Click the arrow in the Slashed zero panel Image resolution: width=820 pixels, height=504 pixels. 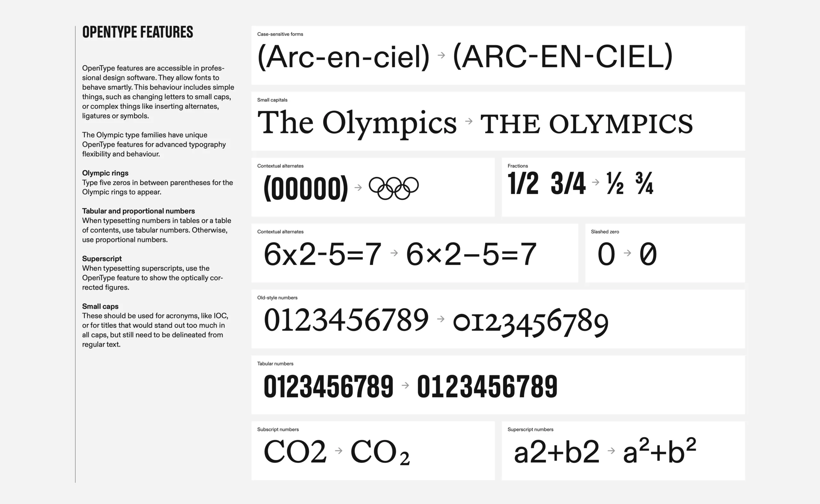pos(627,253)
